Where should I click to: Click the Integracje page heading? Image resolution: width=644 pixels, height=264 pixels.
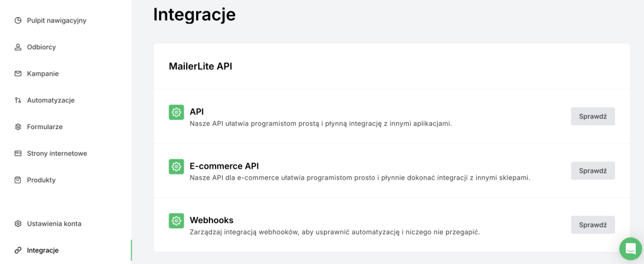click(194, 14)
